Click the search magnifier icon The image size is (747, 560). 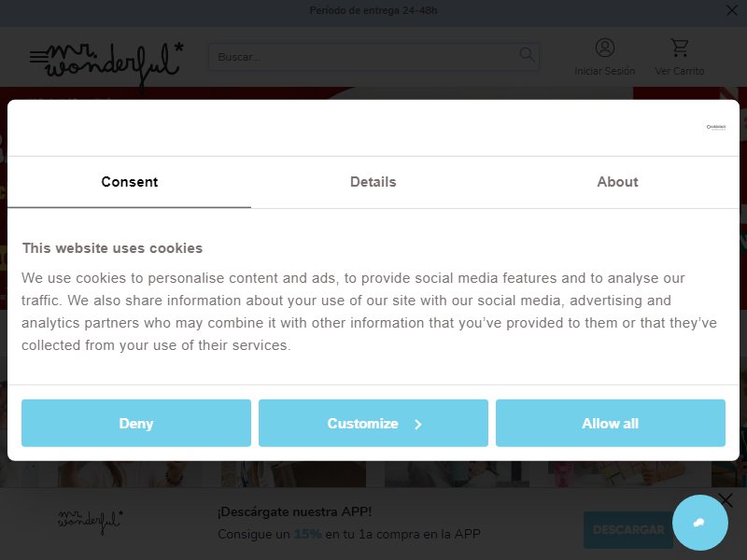[x=527, y=54]
